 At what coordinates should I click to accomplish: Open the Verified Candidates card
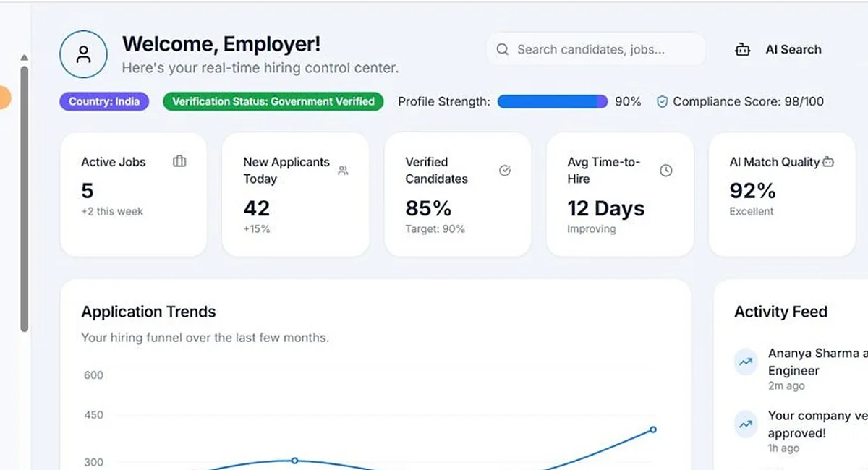pos(458,195)
